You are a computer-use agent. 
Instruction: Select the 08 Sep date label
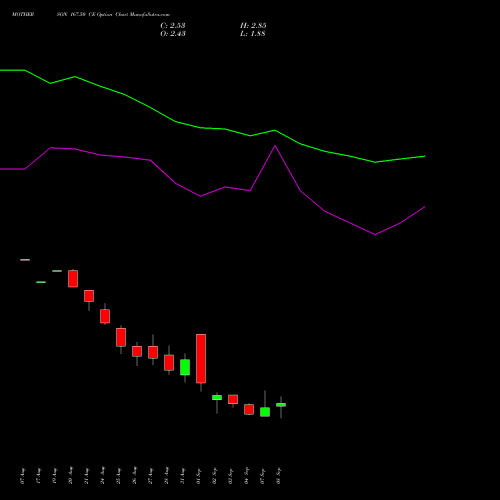coord(278,476)
